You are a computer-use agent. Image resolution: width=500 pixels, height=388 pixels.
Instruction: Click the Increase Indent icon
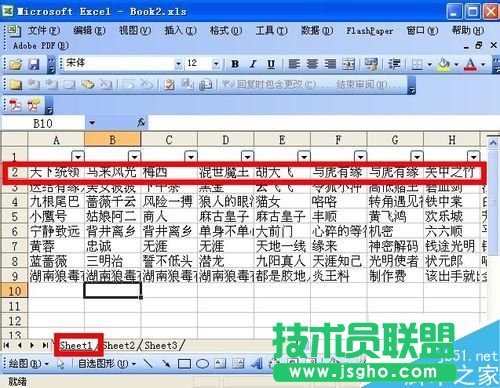pyautogui.click(x=394, y=64)
